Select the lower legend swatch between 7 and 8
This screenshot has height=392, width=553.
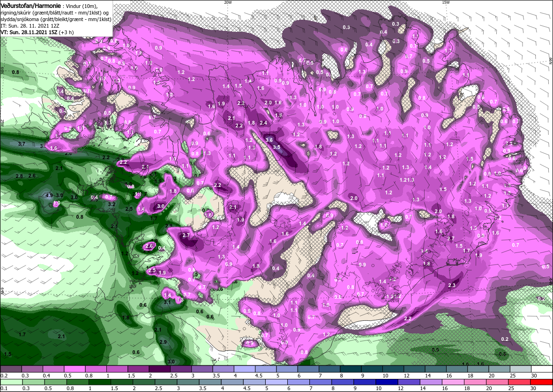pos(321,382)
